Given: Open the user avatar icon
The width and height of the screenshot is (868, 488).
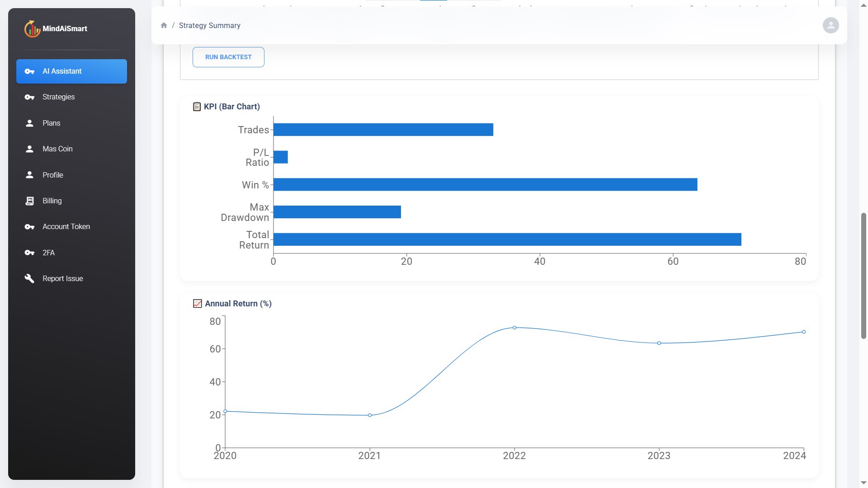Looking at the screenshot, I should coord(830,25).
